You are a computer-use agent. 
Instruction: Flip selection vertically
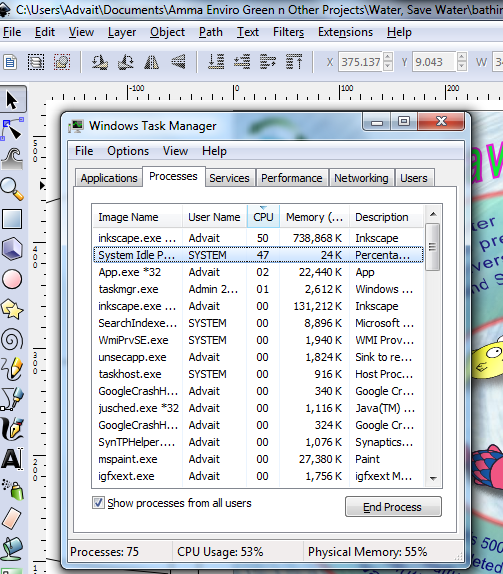coord(178,62)
